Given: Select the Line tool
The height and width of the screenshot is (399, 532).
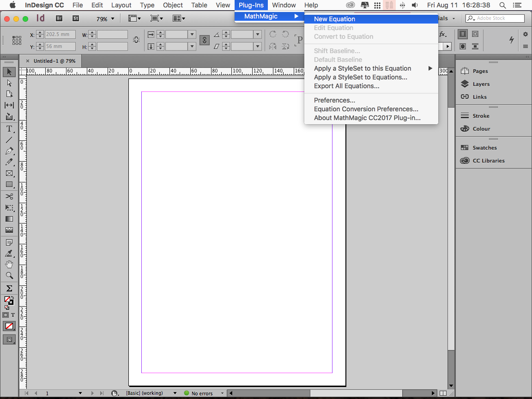Looking at the screenshot, I should [x=9, y=140].
